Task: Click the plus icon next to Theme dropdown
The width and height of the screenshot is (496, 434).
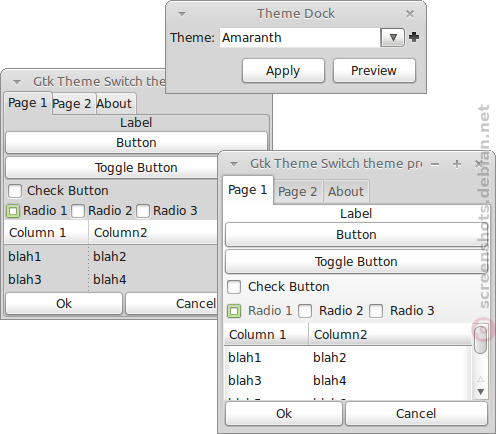Action: click(414, 37)
